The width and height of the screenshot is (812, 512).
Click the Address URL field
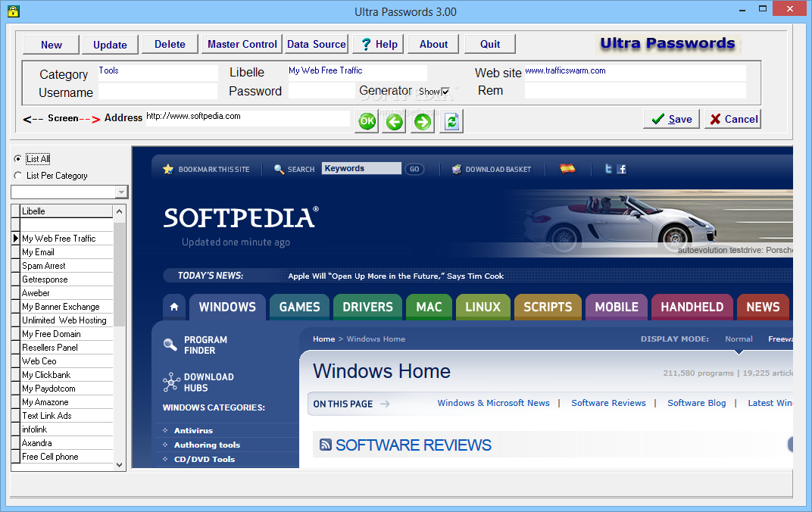(248, 118)
